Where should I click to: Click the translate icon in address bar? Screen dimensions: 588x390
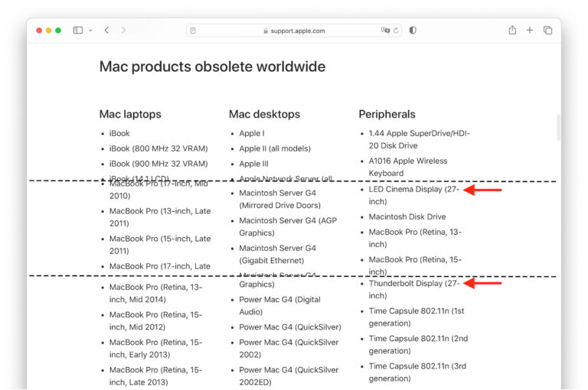pos(385,31)
